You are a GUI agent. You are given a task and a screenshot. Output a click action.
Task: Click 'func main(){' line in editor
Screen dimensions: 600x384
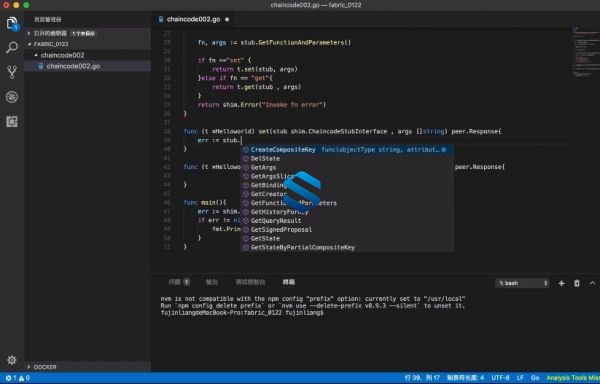(x=205, y=203)
